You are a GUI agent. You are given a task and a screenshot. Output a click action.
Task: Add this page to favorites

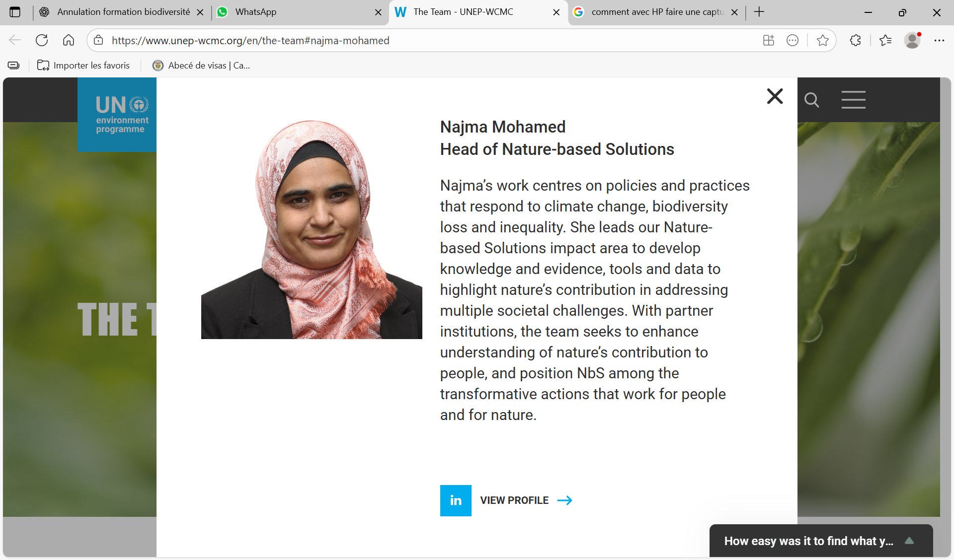click(x=822, y=40)
